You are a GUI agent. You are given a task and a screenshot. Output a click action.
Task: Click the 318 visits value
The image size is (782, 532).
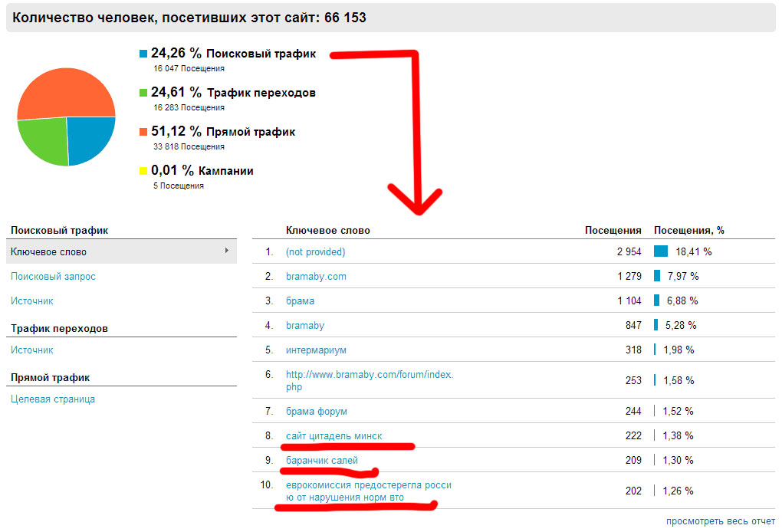click(633, 350)
